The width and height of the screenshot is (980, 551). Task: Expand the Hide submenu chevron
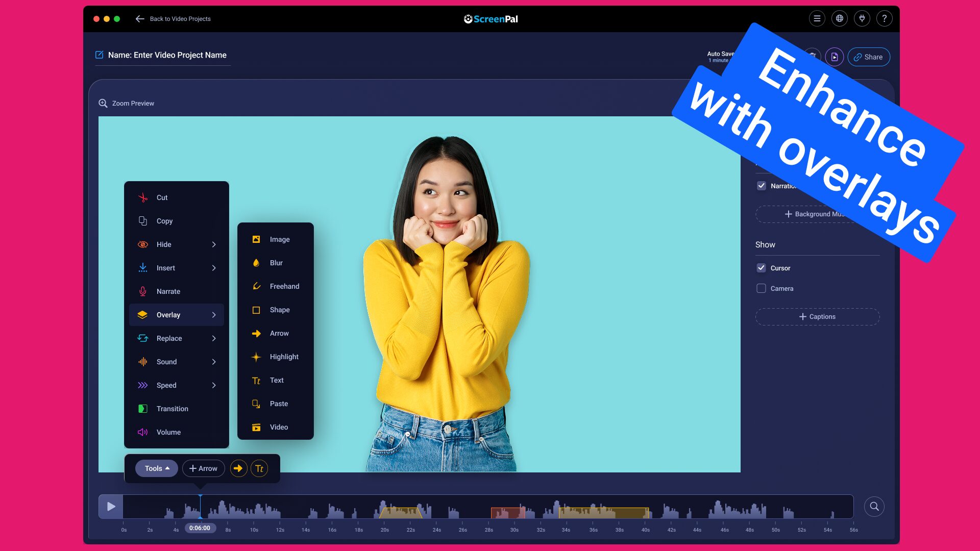click(x=214, y=244)
